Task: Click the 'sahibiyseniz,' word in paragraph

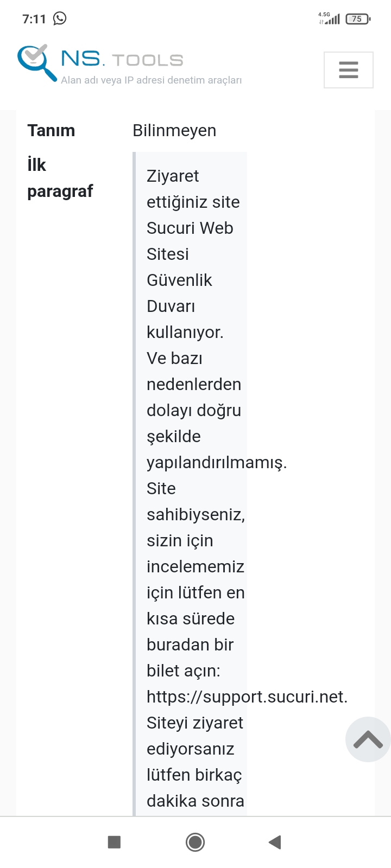Action: [196, 515]
